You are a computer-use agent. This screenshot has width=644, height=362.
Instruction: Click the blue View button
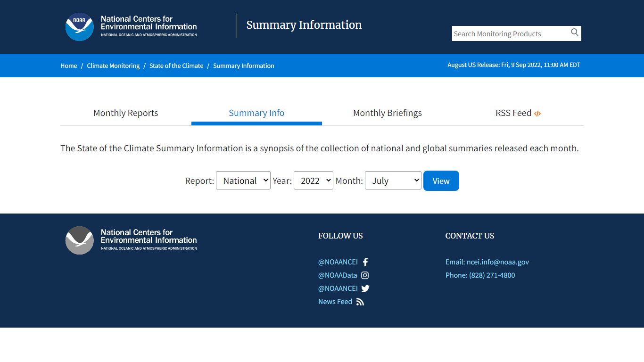point(441,181)
